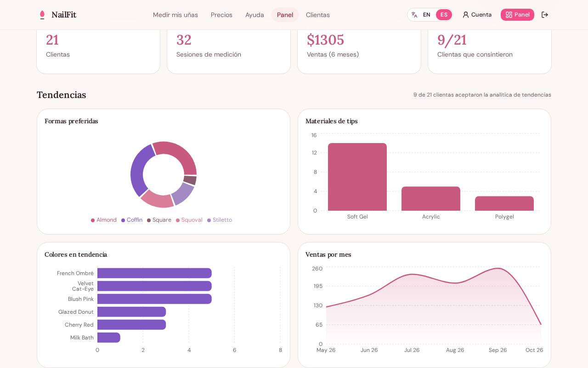The image size is (588, 368).
Task: Click the Soft Gel bar in materials chart
Action: (357, 177)
